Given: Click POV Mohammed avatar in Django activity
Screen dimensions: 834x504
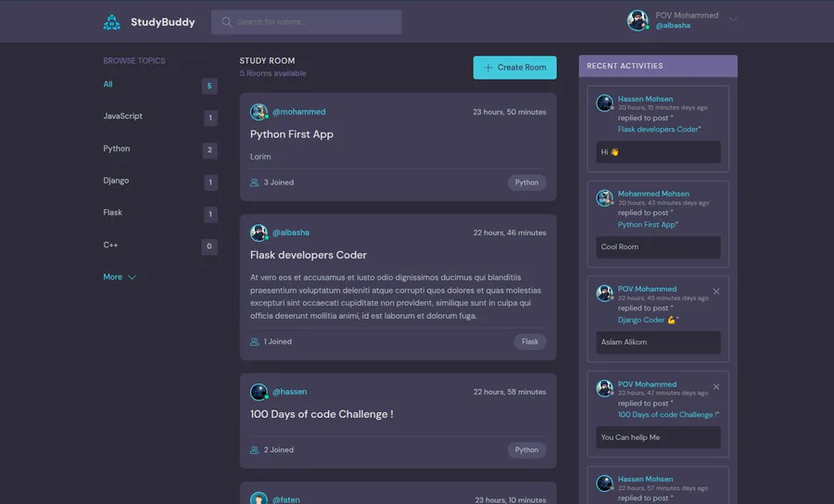Looking at the screenshot, I should point(605,293).
